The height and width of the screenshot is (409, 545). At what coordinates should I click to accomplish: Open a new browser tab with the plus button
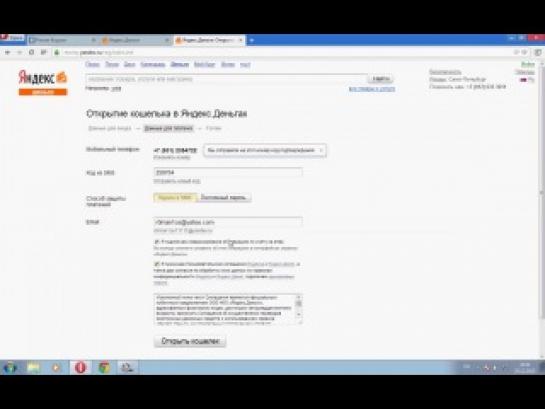252,40
